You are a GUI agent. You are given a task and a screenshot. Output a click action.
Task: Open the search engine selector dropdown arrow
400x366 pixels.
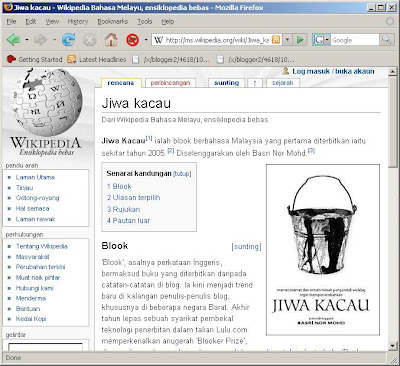327,40
